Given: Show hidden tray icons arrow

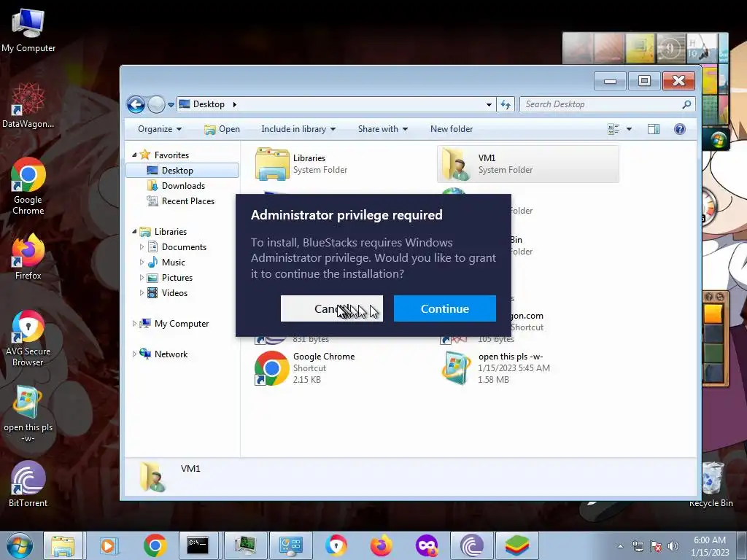Looking at the screenshot, I should 620,546.
